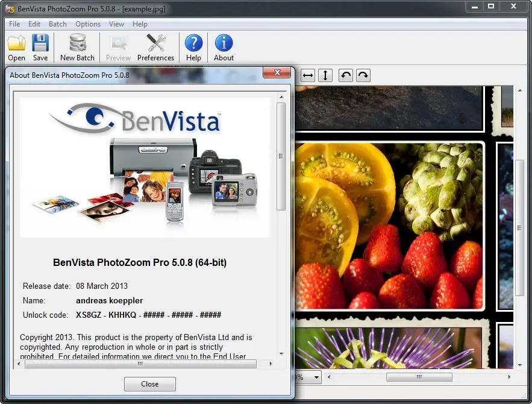Image resolution: width=532 pixels, height=404 pixels.
Task: Click the image preview's horizontal scrollbar thumb
Action: coord(419,377)
